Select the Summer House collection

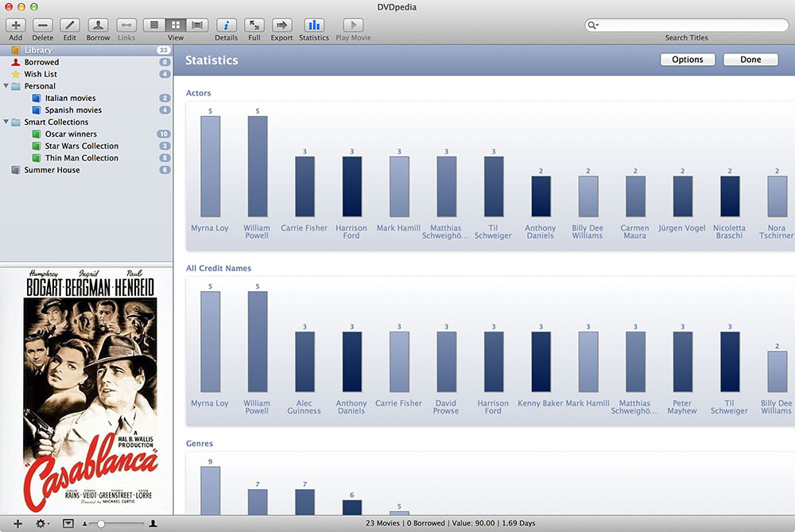(x=86, y=170)
